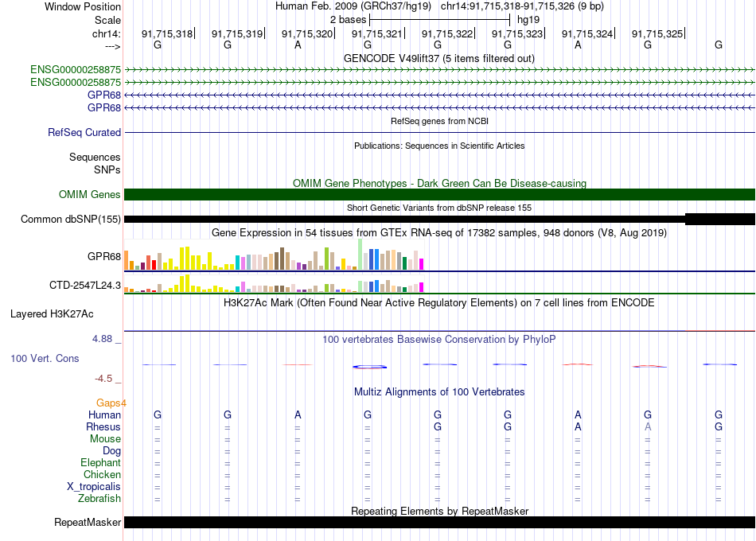Open 'Multiz Alignments of 100 Vertebrates' title

(x=439, y=392)
